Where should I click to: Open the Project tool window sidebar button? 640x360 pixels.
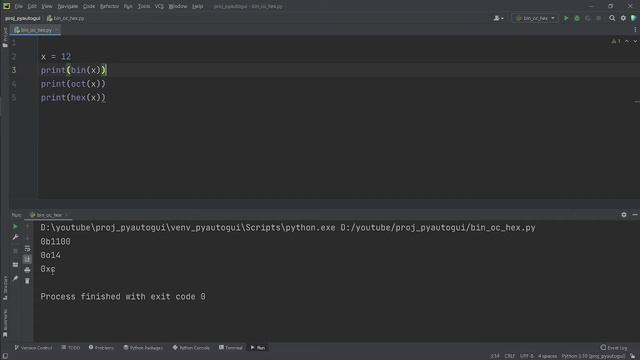point(5,38)
